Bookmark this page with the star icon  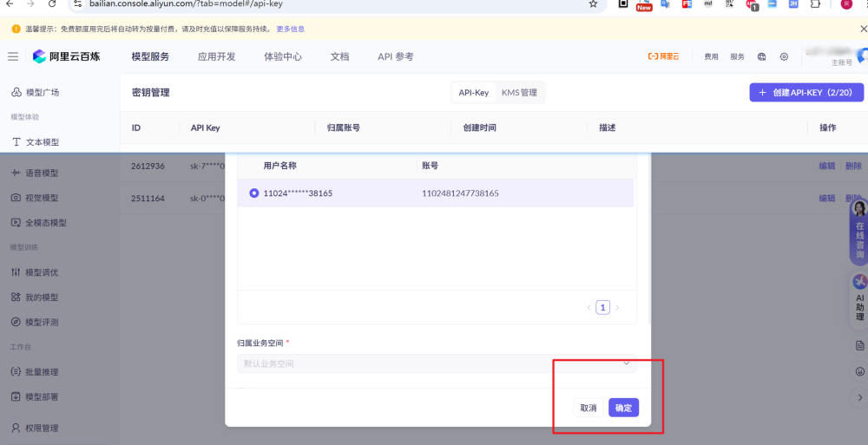(x=593, y=4)
